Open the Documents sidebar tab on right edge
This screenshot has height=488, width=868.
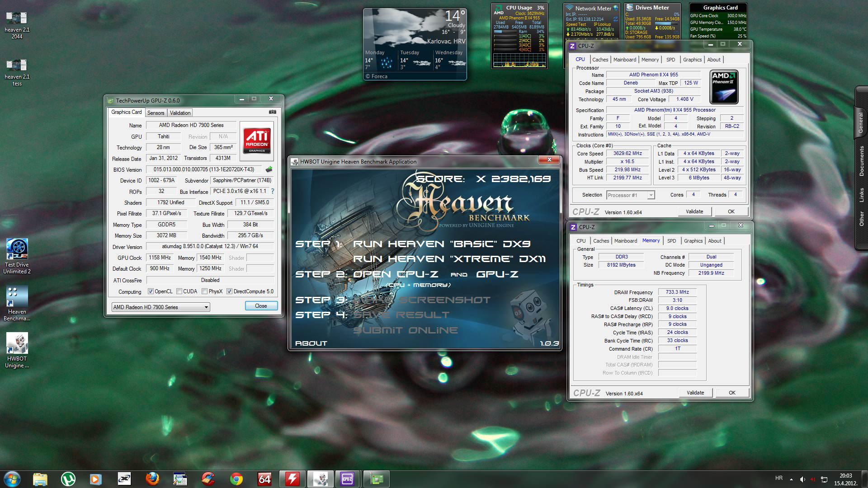click(x=861, y=161)
